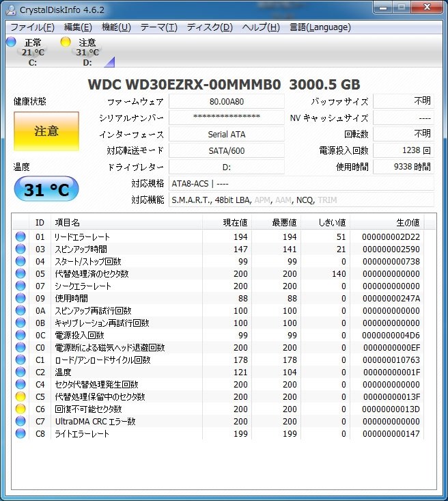Click status icon for 04 スタート/ストップ回数
Screen dimensions: 448x501
(20, 261)
